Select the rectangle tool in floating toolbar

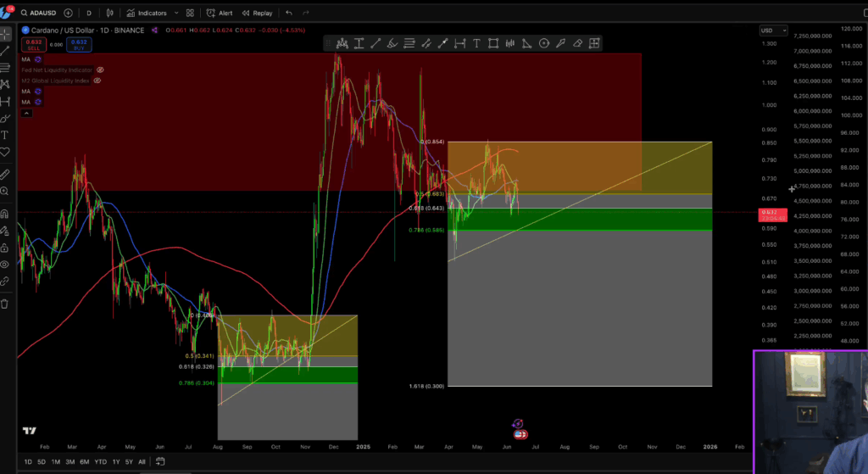pos(493,43)
